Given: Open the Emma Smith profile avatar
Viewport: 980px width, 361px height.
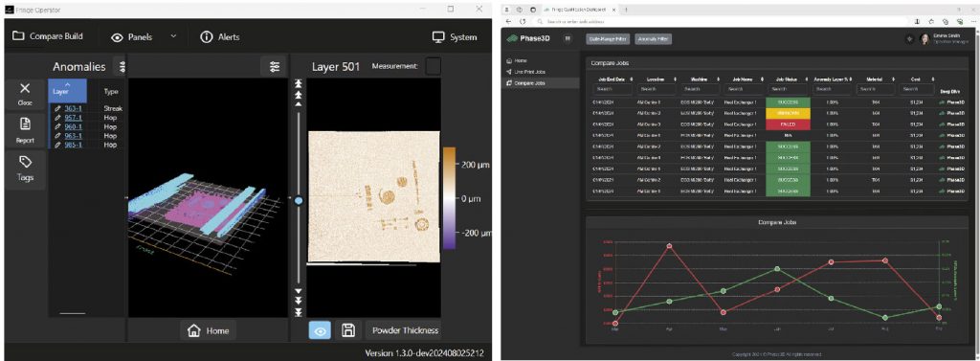Looking at the screenshot, I should point(925,39).
